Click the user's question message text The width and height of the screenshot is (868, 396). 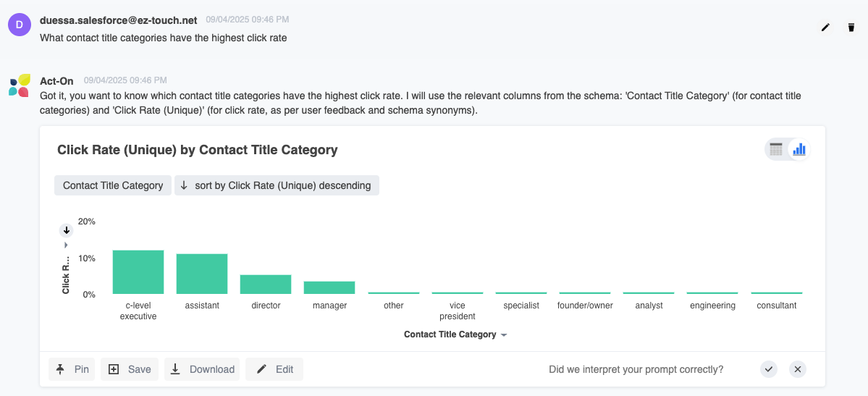tap(164, 38)
